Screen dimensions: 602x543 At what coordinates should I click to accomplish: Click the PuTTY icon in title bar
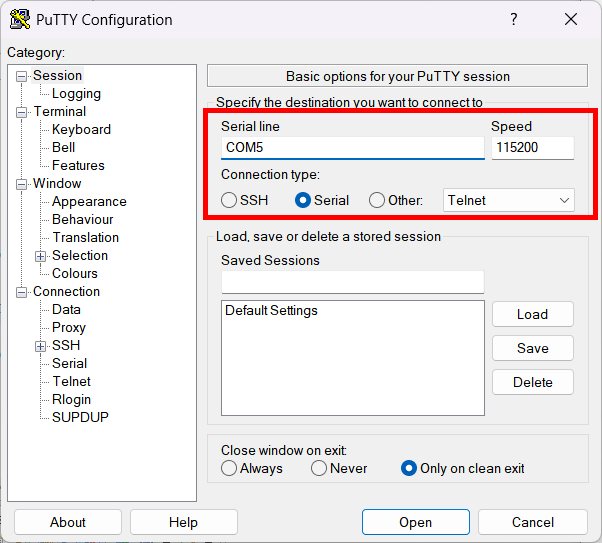pyautogui.click(x=20, y=19)
